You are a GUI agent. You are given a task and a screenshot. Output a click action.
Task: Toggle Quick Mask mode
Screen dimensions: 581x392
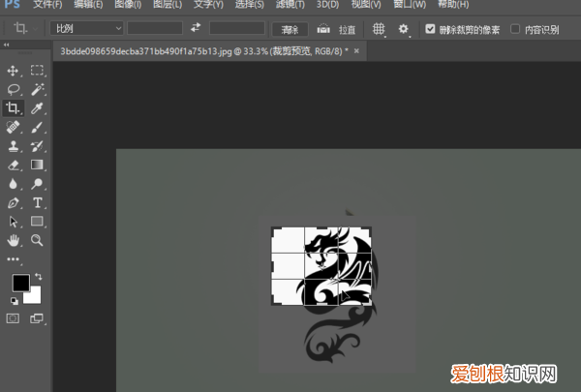pyautogui.click(x=13, y=318)
